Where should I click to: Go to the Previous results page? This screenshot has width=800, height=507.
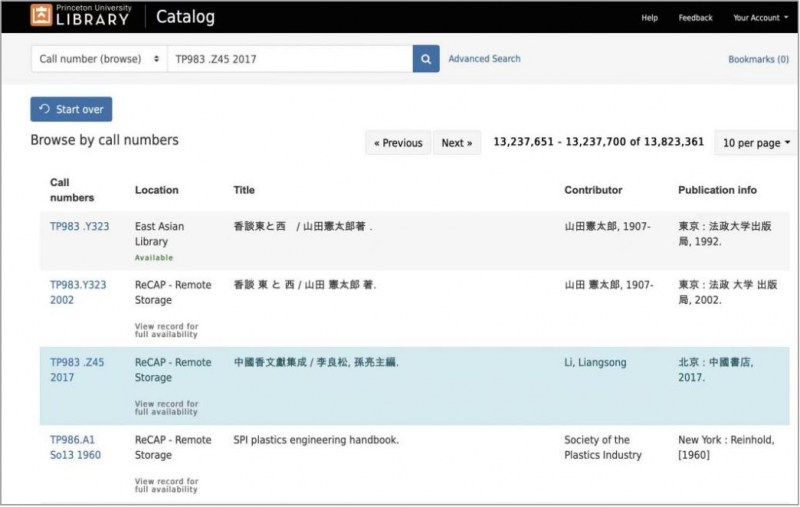398,143
